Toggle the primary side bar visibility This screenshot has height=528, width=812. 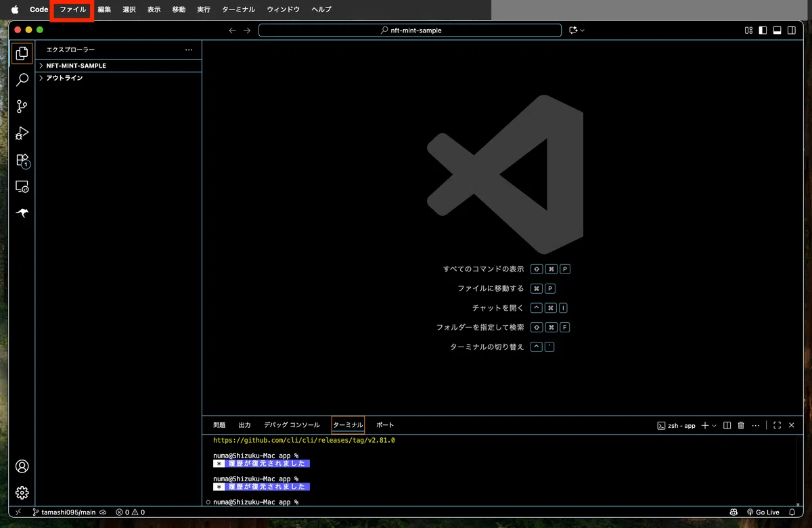[x=763, y=30]
